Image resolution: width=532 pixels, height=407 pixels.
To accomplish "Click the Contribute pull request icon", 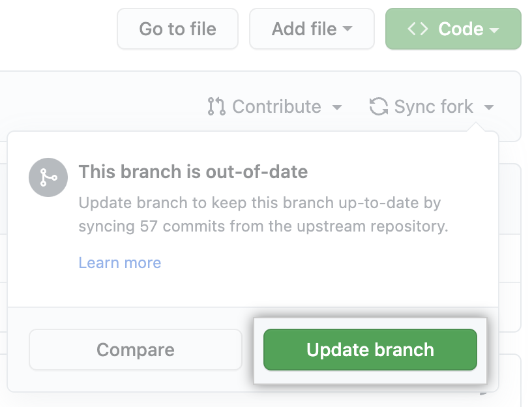I will 216,106.
